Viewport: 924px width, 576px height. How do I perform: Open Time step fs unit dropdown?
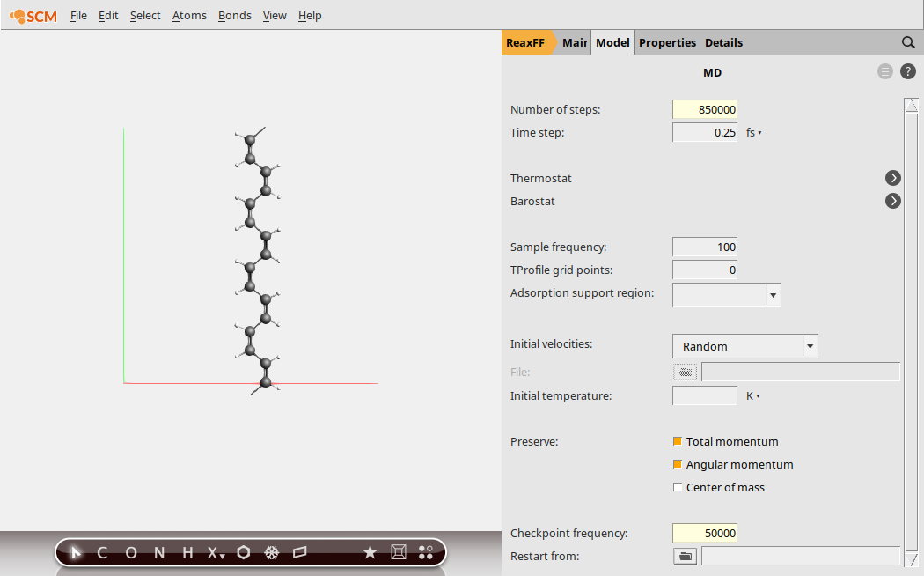tap(753, 133)
